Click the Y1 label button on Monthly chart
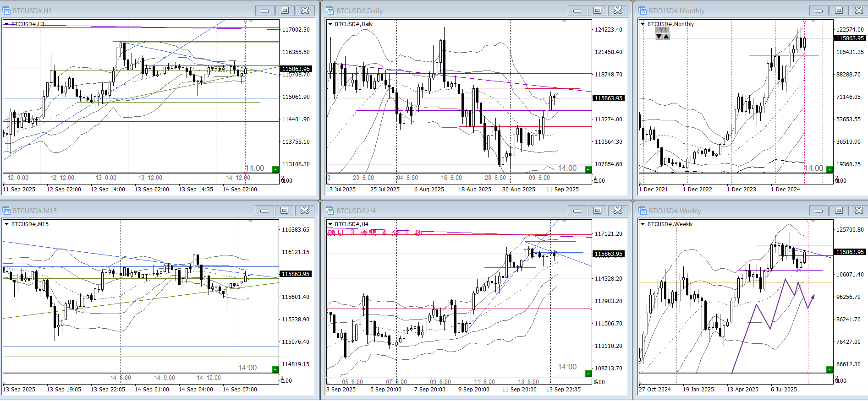 (663, 30)
